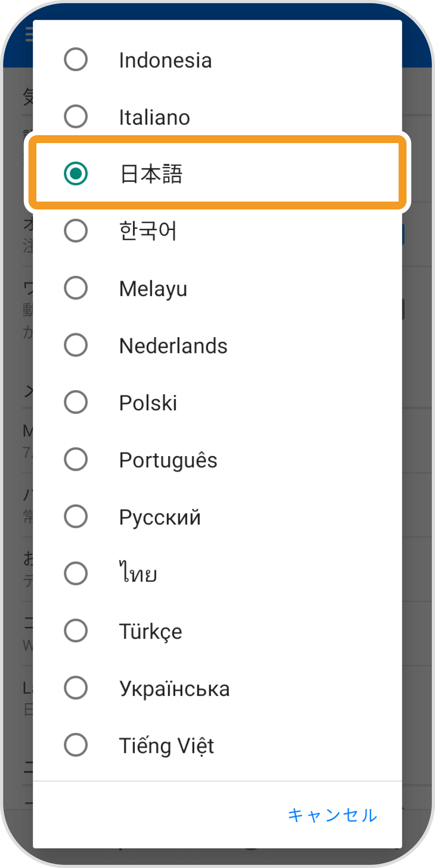
Task: Select the ไทย radio button
Action: point(76,574)
